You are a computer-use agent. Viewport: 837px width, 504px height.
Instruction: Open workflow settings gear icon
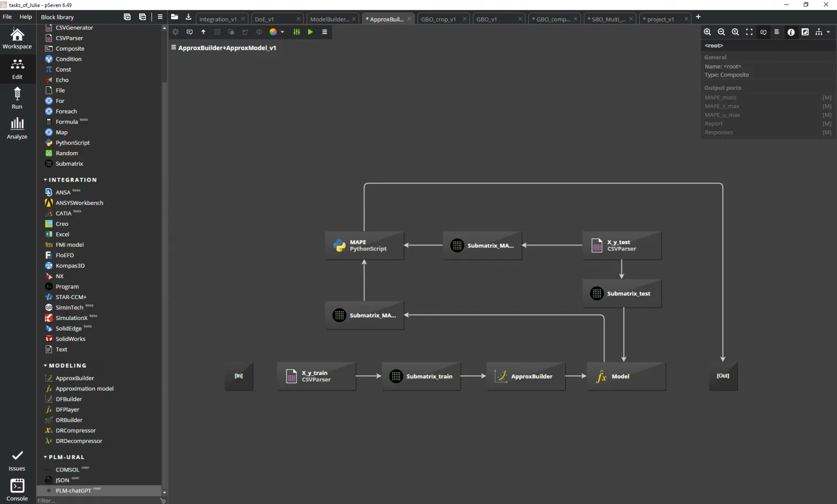click(x=176, y=32)
